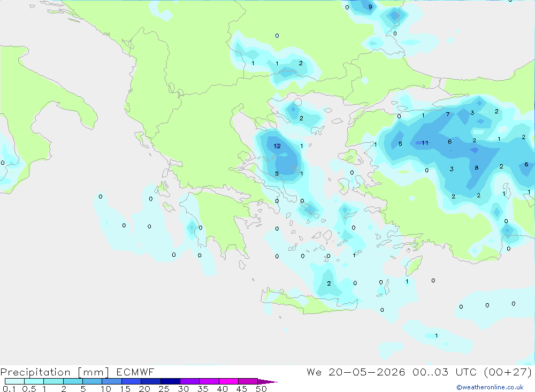Viewport: 535px width, 392px height.
Task: Select the 35–40 mm violet legend box
Action: [x=209, y=381]
